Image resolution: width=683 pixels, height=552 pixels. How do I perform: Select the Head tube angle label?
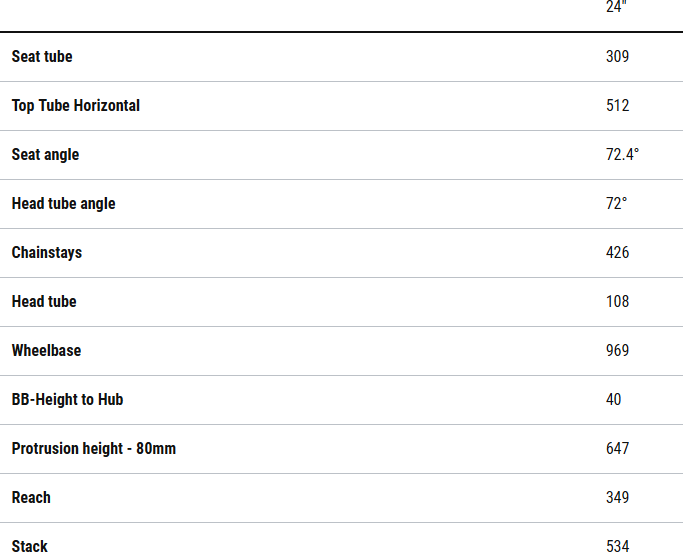coord(63,204)
